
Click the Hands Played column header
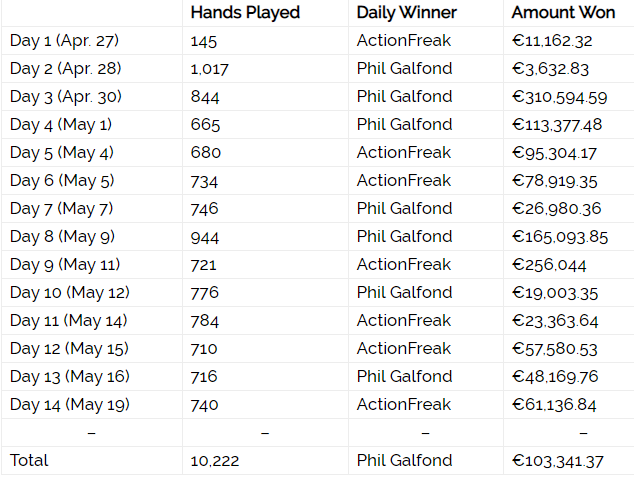point(245,13)
